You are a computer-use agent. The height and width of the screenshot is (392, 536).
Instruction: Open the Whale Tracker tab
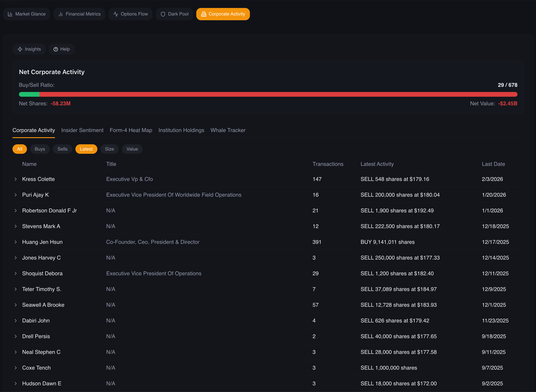click(x=228, y=130)
